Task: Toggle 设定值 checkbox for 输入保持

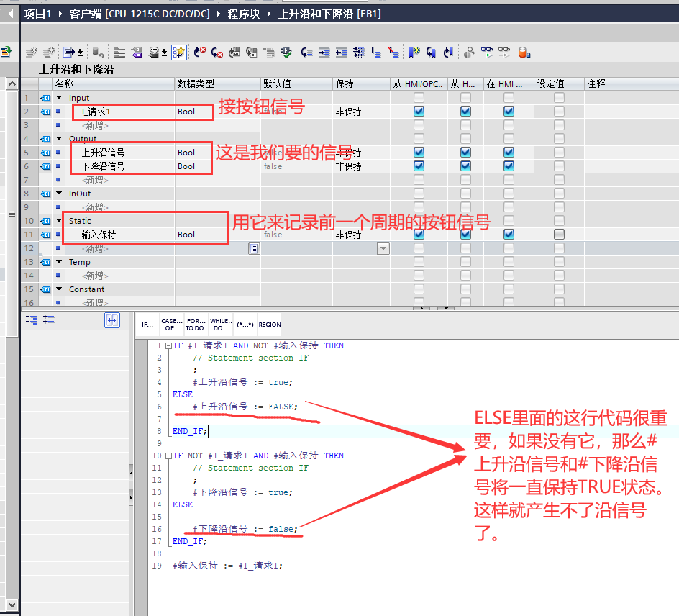Action: (x=560, y=235)
